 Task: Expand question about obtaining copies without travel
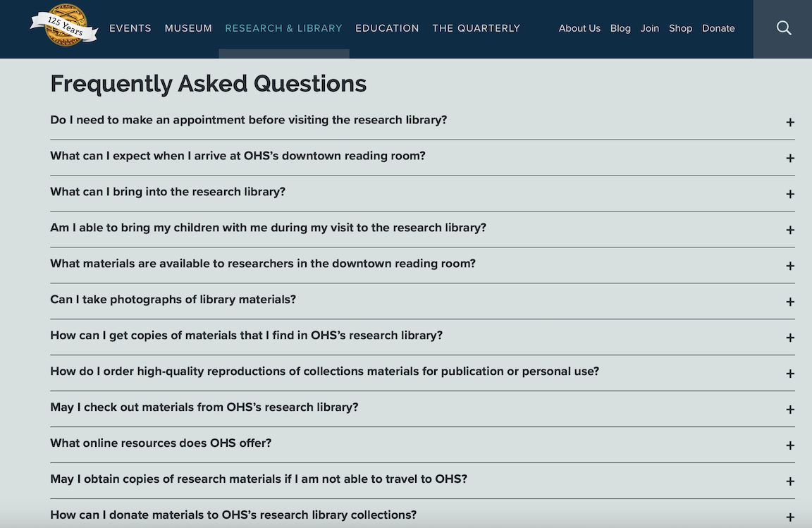tap(259, 479)
